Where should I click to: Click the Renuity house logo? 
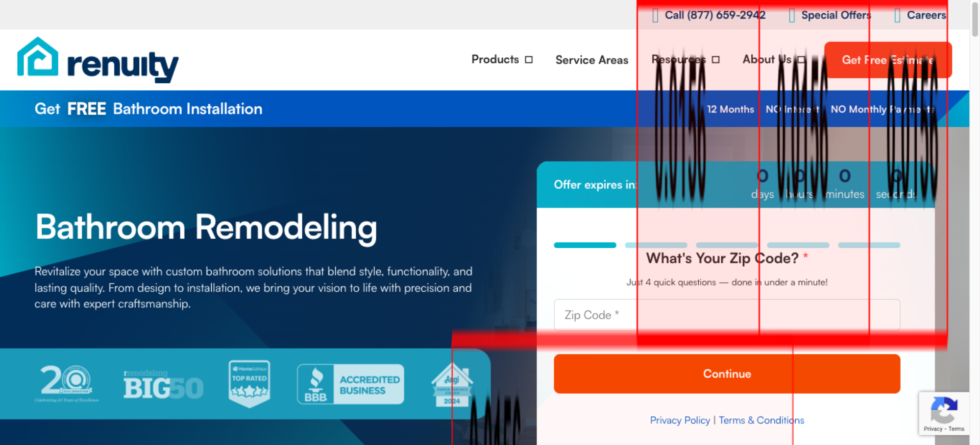tap(38, 58)
